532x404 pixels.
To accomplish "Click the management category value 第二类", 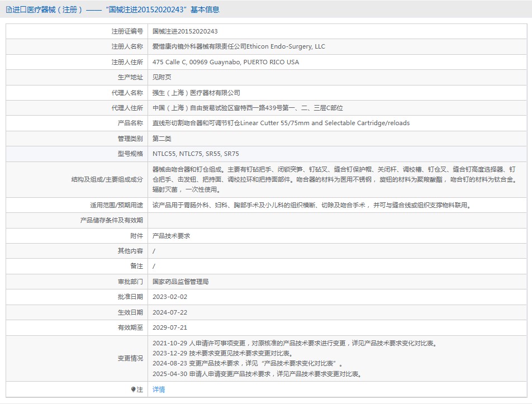I will [x=162, y=139].
